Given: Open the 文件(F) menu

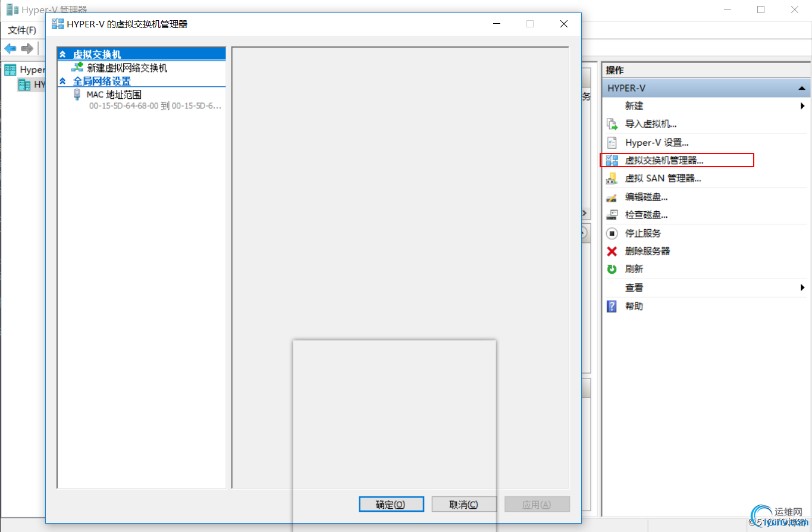Looking at the screenshot, I should point(22,30).
